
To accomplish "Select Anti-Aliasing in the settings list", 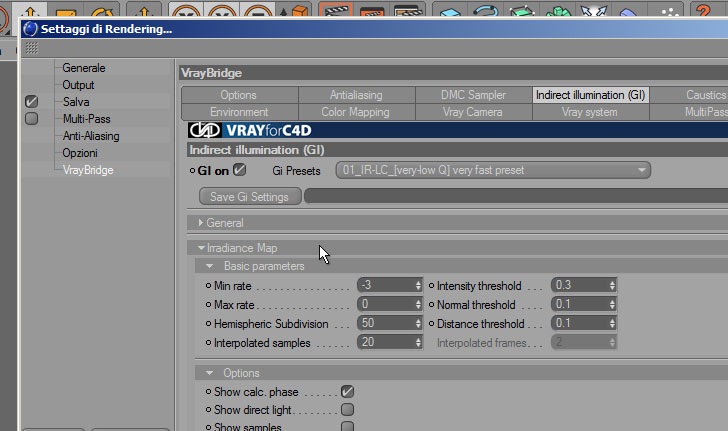I will coord(91,136).
